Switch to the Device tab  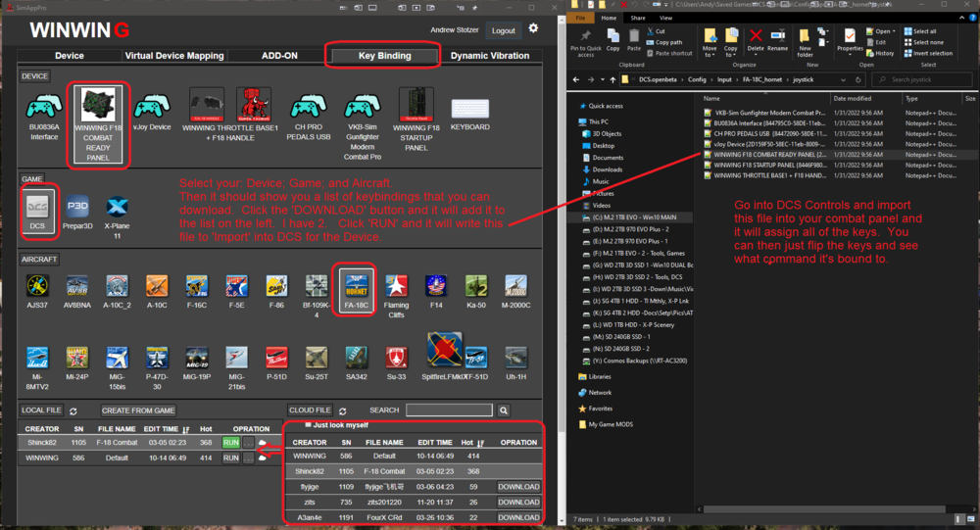(x=70, y=56)
